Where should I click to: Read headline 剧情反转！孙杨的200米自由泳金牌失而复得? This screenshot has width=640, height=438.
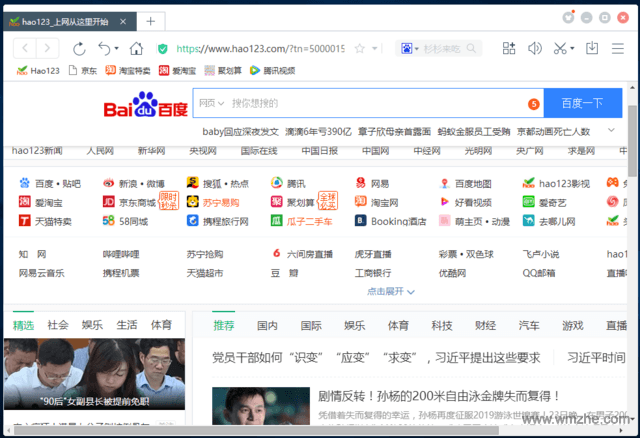[439, 396]
